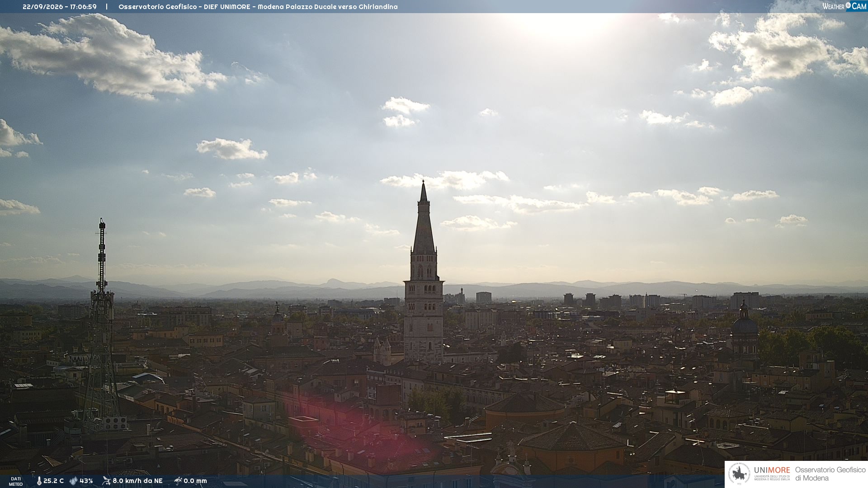The image size is (868, 488).
Task: Select the DATI METEO label
Action: pyautogui.click(x=16, y=482)
